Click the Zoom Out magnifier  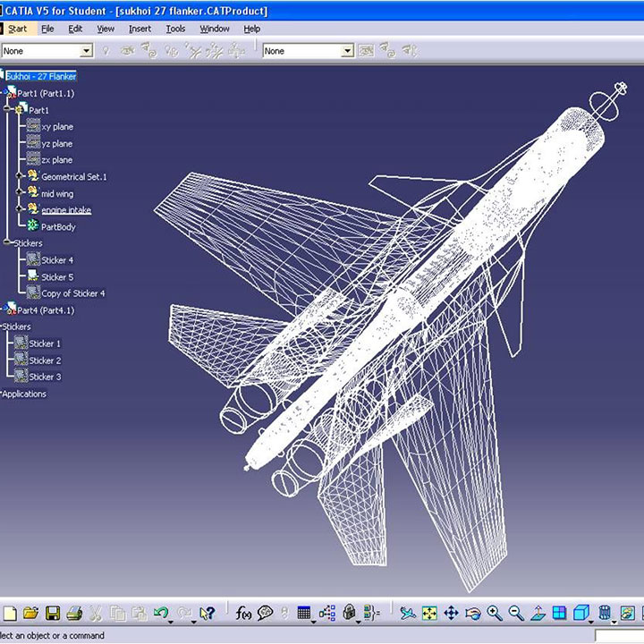(x=516, y=614)
